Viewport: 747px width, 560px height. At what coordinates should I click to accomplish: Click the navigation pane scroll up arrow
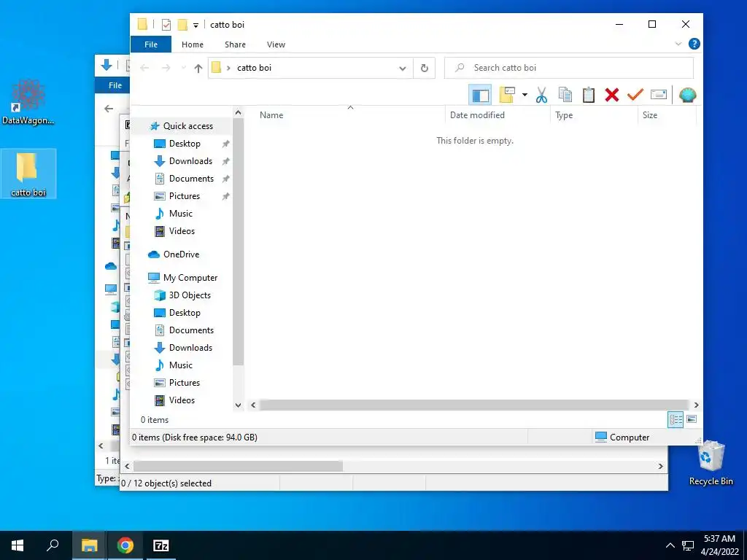[239, 113]
